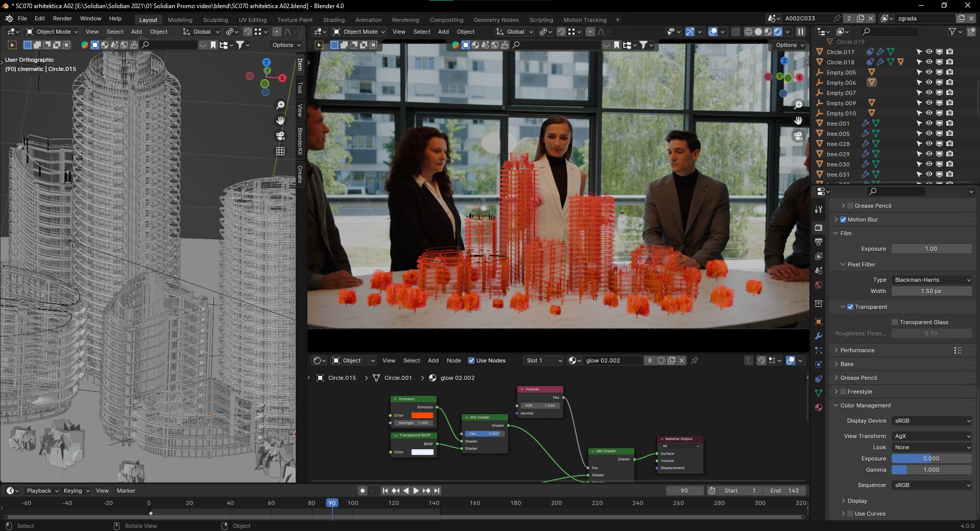Open the Tool settings properties tab
Image resolution: width=980 pixels, height=531 pixels.
click(x=819, y=209)
